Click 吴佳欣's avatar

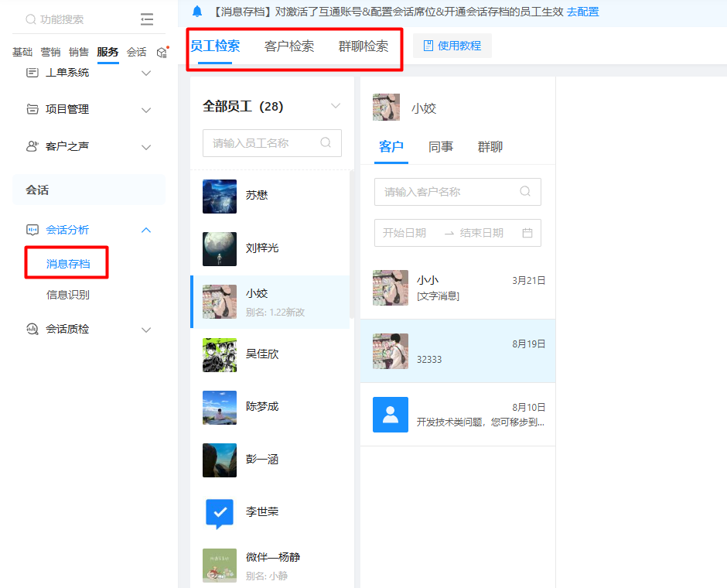coord(220,355)
